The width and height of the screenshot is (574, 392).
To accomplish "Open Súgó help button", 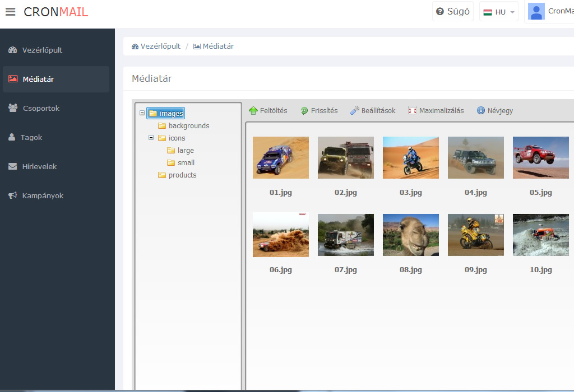I will point(453,11).
